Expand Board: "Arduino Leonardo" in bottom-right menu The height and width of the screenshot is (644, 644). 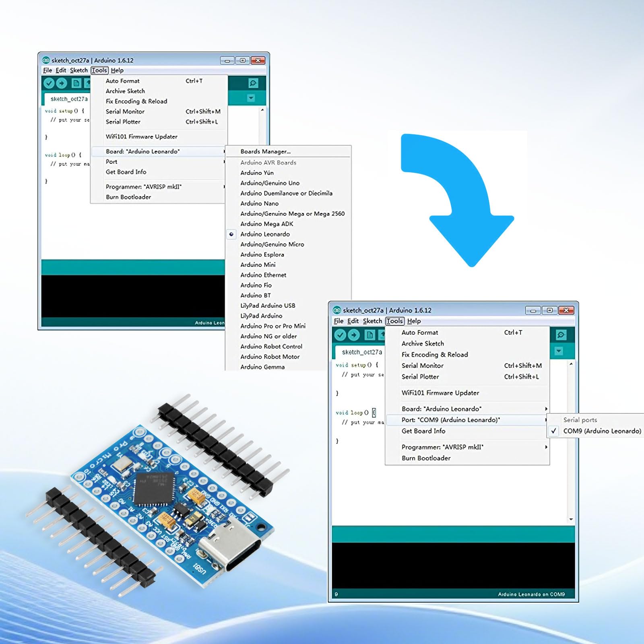pos(467,409)
